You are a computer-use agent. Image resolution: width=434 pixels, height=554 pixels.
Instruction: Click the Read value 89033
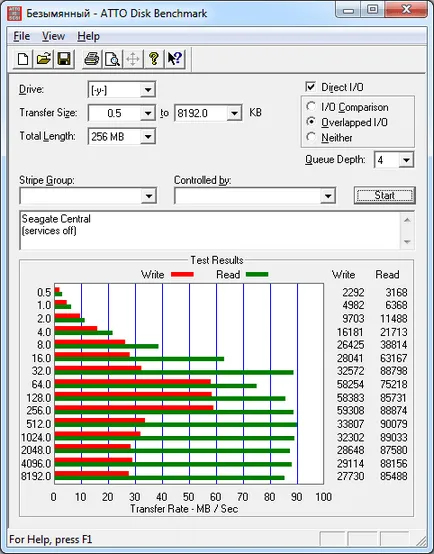coord(394,437)
